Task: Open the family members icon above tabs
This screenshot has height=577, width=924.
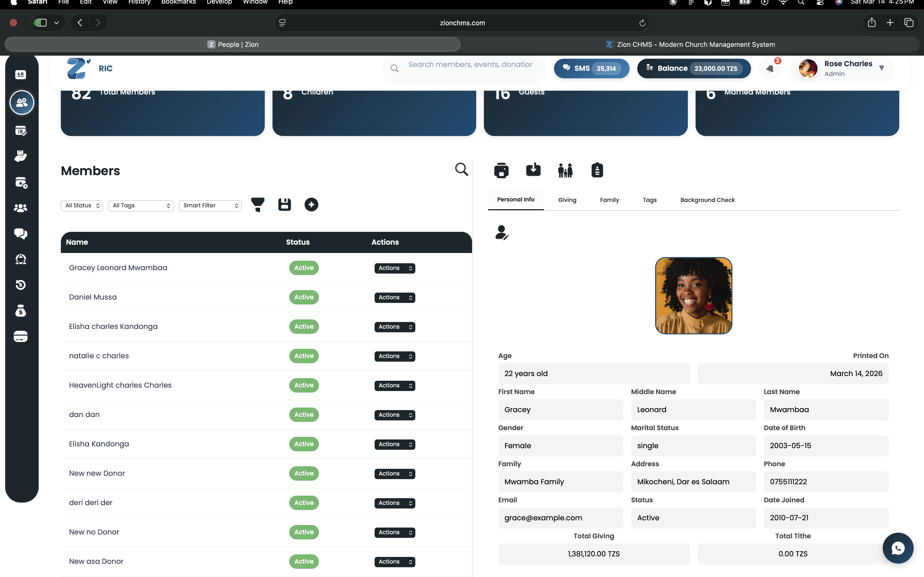Action: [565, 170]
